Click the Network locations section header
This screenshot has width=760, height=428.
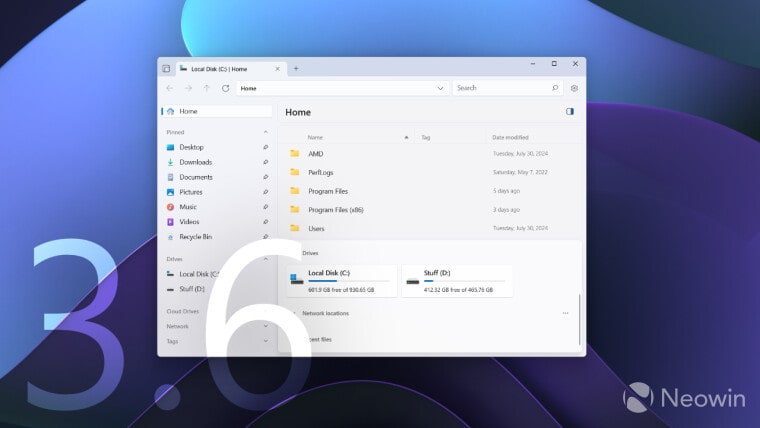[x=325, y=314]
